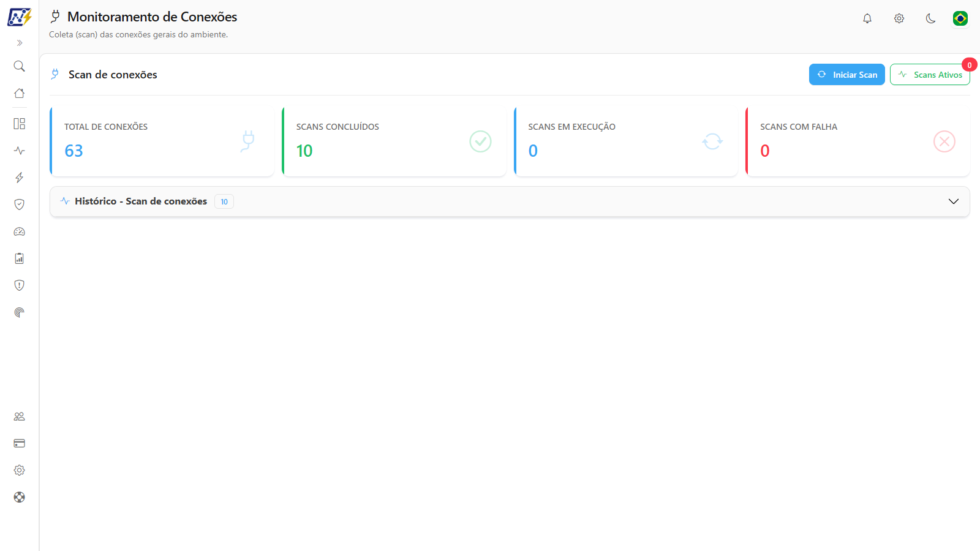Click the red X icon in Scans com Falha
The width and height of the screenshot is (980, 551).
[x=944, y=141]
